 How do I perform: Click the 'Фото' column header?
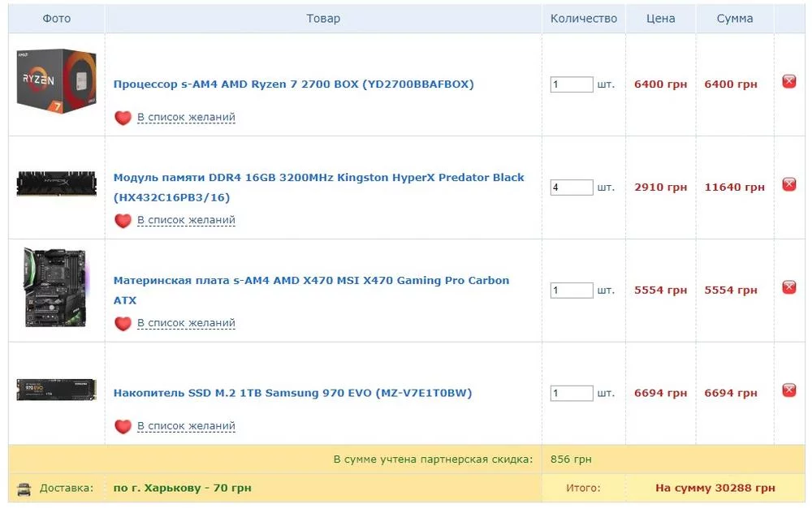57,19
